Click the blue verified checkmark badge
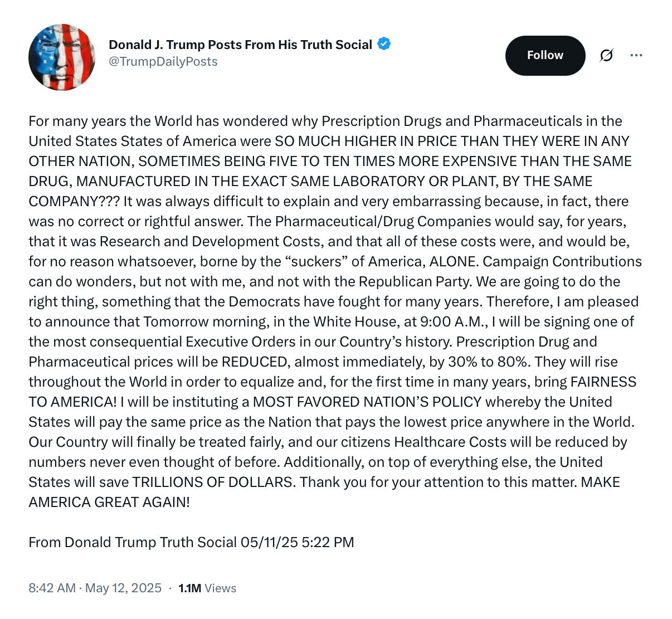This screenshot has width=672, height=619. [x=384, y=43]
